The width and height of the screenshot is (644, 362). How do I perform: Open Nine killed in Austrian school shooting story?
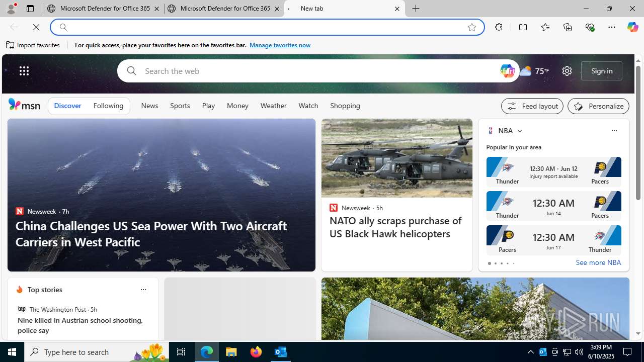coord(80,325)
